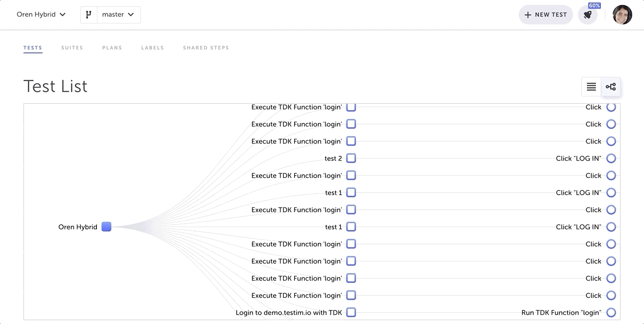Click the git branch icon
This screenshot has width=644, height=324.
pyautogui.click(x=89, y=15)
